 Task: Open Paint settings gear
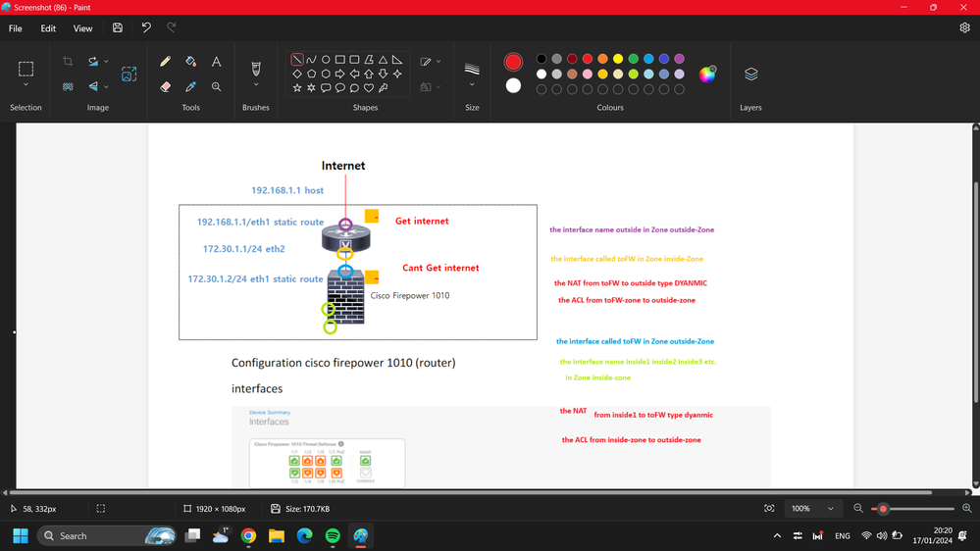[x=964, y=28]
